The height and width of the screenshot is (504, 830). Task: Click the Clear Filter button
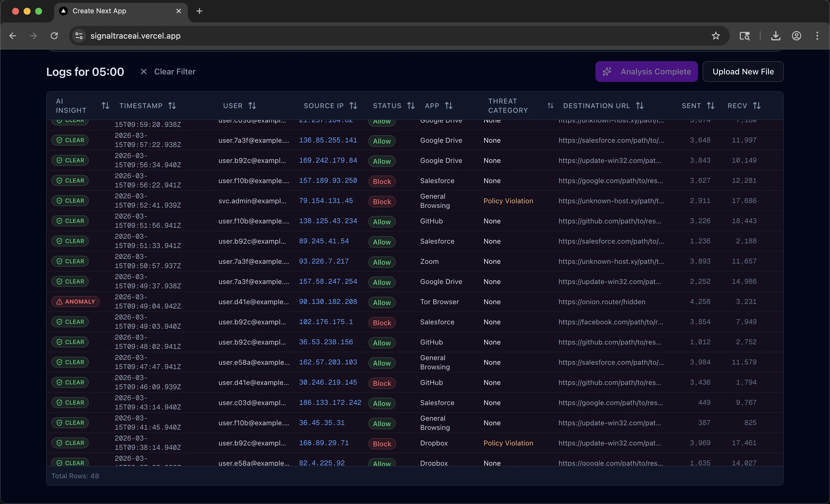point(174,71)
